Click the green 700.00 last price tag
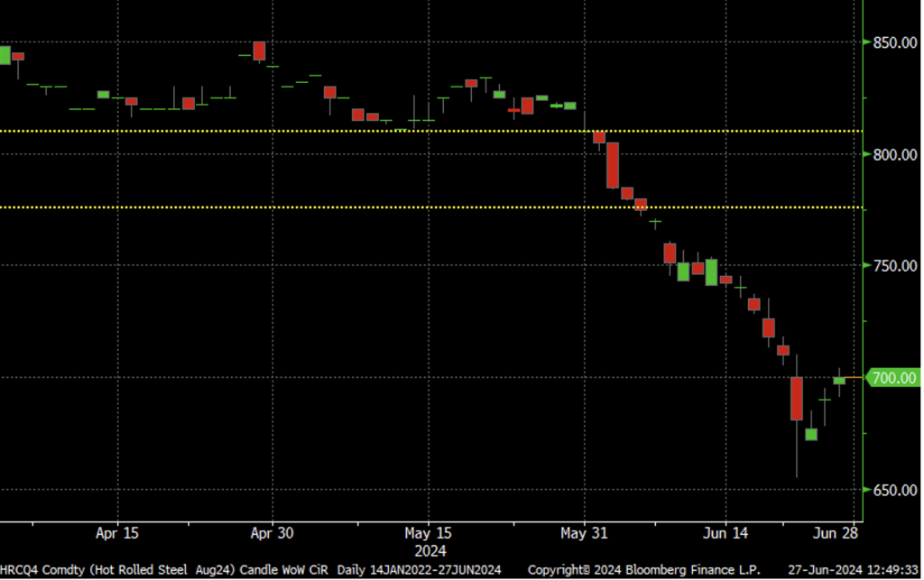This screenshot has width=924, height=580. point(893,378)
